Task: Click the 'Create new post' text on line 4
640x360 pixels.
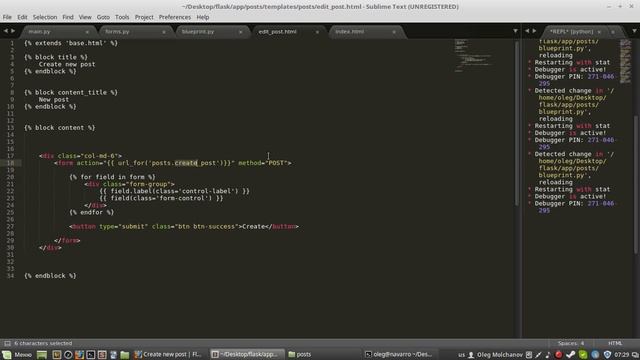Action: point(67,64)
